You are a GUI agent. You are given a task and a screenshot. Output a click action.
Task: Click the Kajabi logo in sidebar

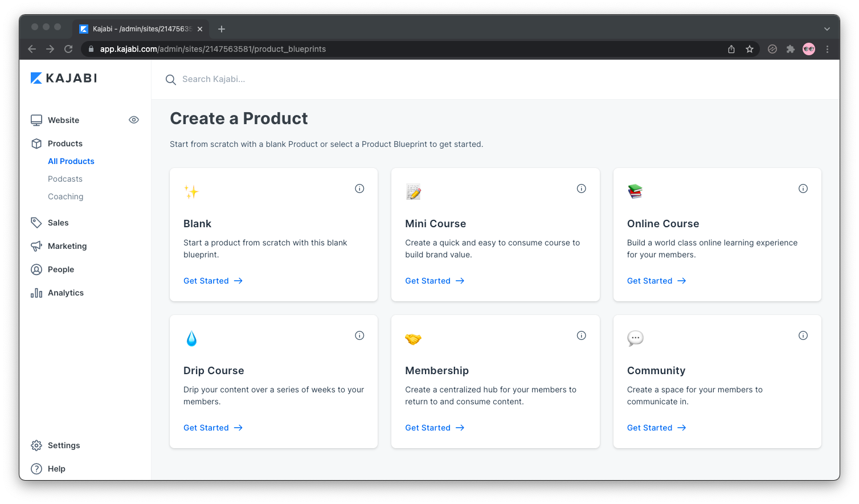pyautogui.click(x=64, y=78)
